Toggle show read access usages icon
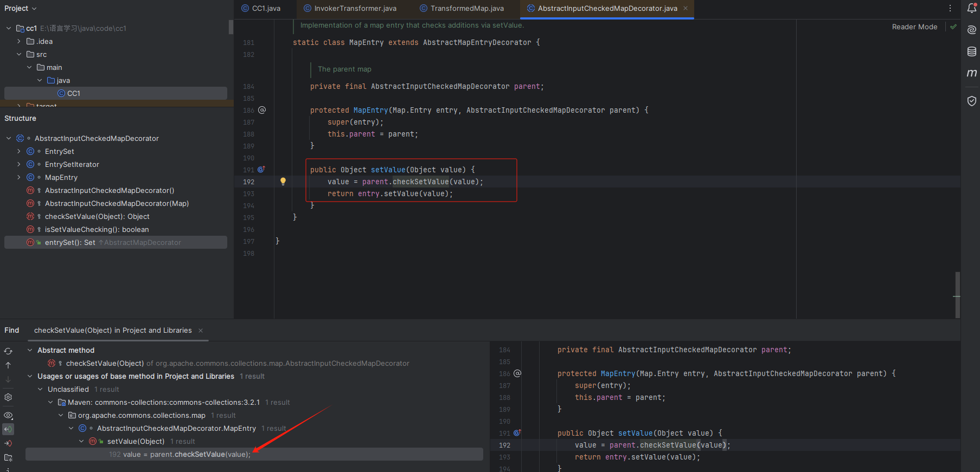Screen dimensions: 980x472 pyautogui.click(x=8, y=429)
